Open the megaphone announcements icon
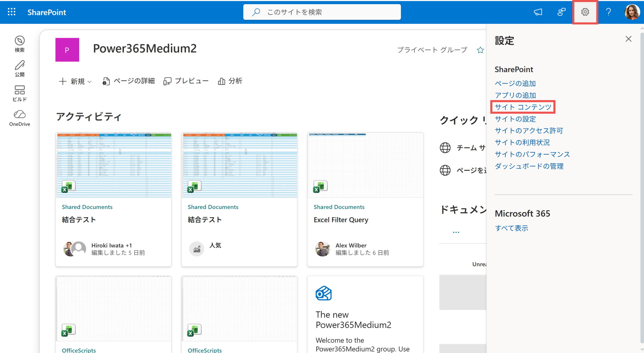 pos(538,12)
